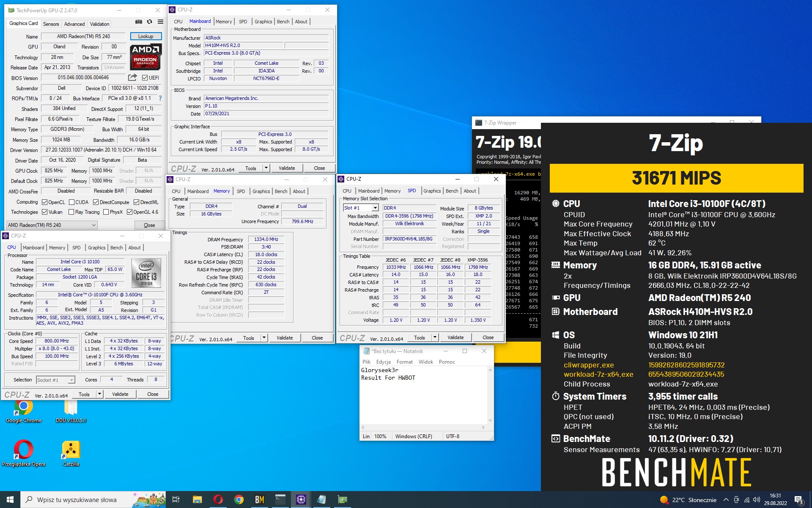Click the Close button in GPU-Z
Screen dimensions: 812x508
pyautogui.click(x=149, y=225)
